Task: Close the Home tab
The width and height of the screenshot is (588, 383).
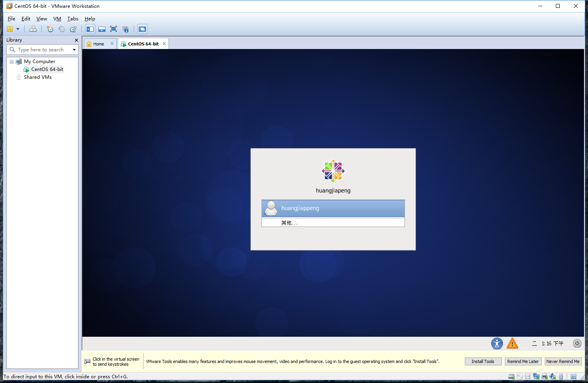Action: [112, 44]
